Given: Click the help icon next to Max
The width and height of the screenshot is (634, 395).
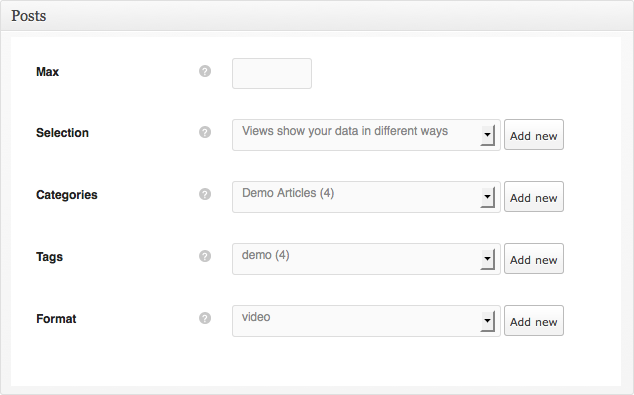Looking at the screenshot, I should (x=205, y=71).
